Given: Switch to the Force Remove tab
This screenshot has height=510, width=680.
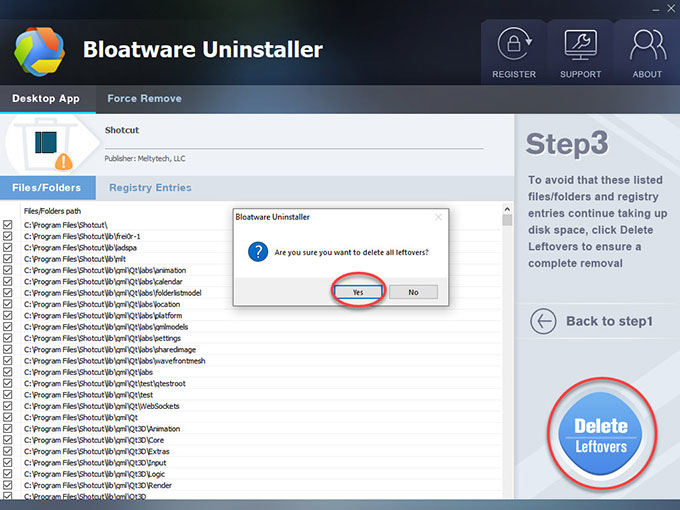Looking at the screenshot, I should point(144,98).
